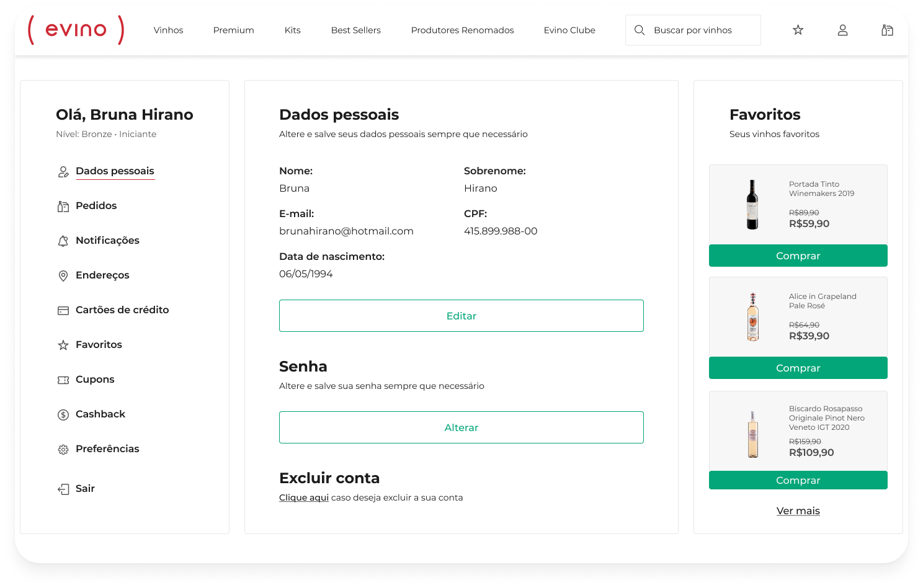This screenshot has height=588, width=923.
Task: Open the Vinhos menu
Action: point(169,30)
